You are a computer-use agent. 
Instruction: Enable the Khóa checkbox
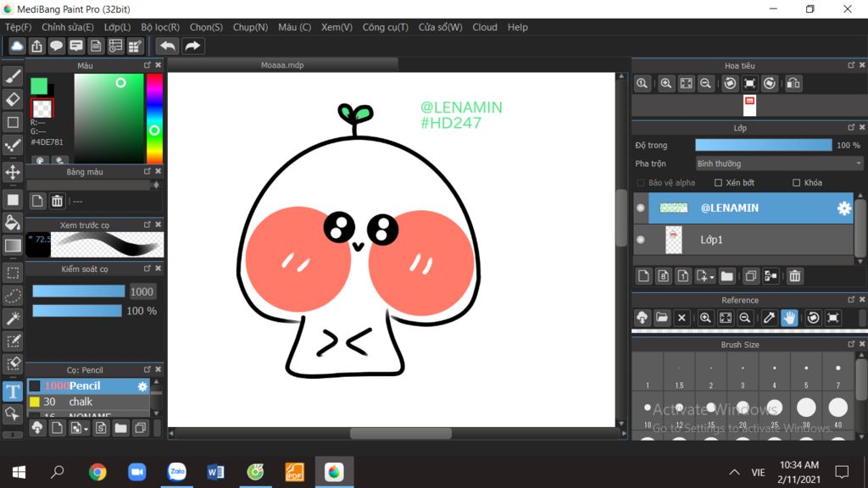click(x=796, y=183)
